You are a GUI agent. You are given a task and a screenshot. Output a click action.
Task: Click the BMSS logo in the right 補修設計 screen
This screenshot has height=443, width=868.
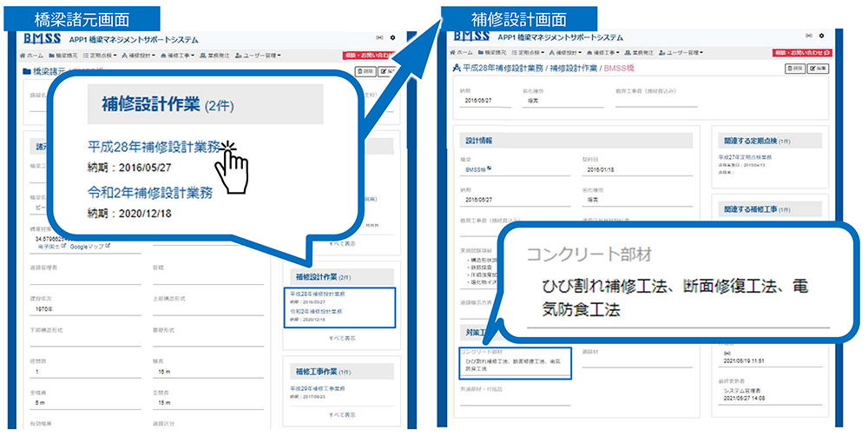[x=471, y=36]
